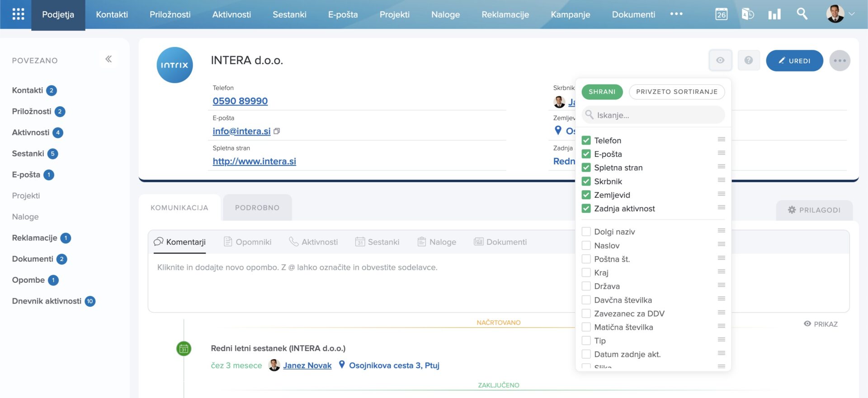Click the Privzeto sortiranje button
Image resolution: width=868 pixels, height=398 pixels.
click(676, 92)
